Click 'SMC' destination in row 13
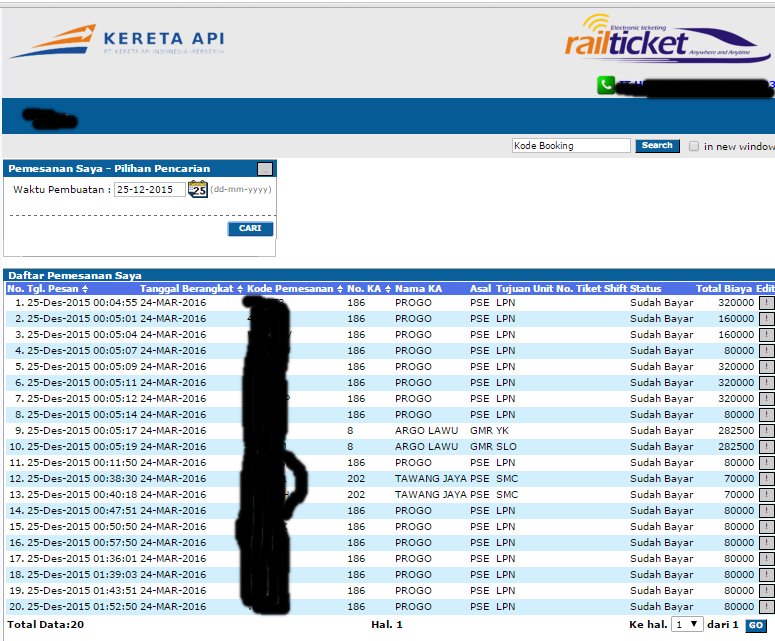 click(x=507, y=495)
